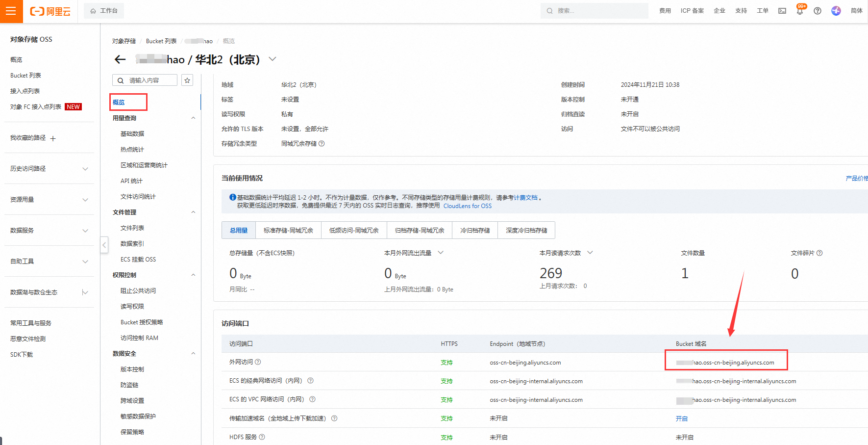Screen dimensions: 868x445
Task: Collapse the 权限控制 group
Action: [x=193, y=275]
